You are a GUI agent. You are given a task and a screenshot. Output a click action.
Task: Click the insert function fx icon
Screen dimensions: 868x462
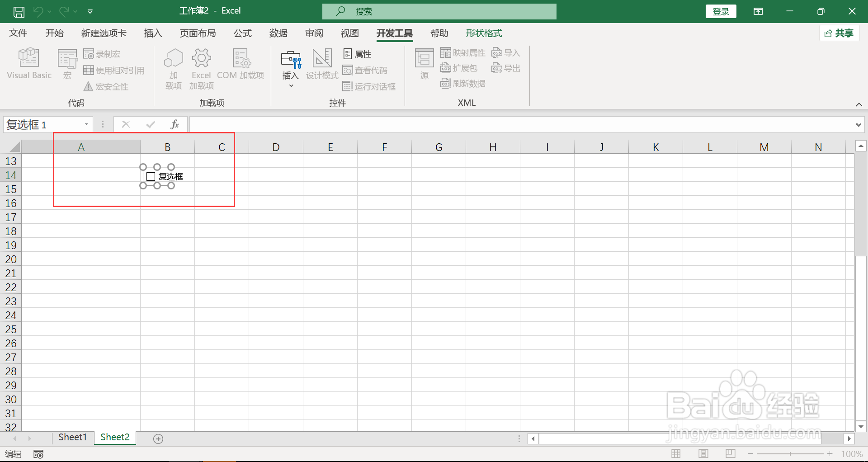[175, 124]
